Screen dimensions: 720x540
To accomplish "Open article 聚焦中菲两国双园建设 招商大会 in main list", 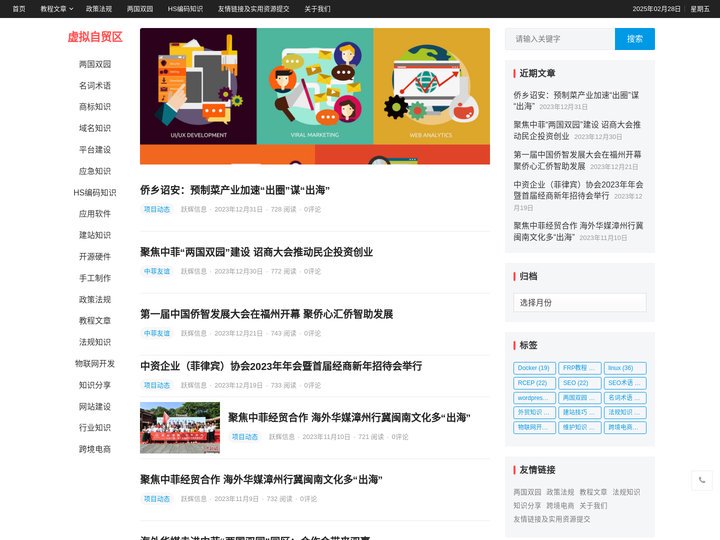I will 256,252.
